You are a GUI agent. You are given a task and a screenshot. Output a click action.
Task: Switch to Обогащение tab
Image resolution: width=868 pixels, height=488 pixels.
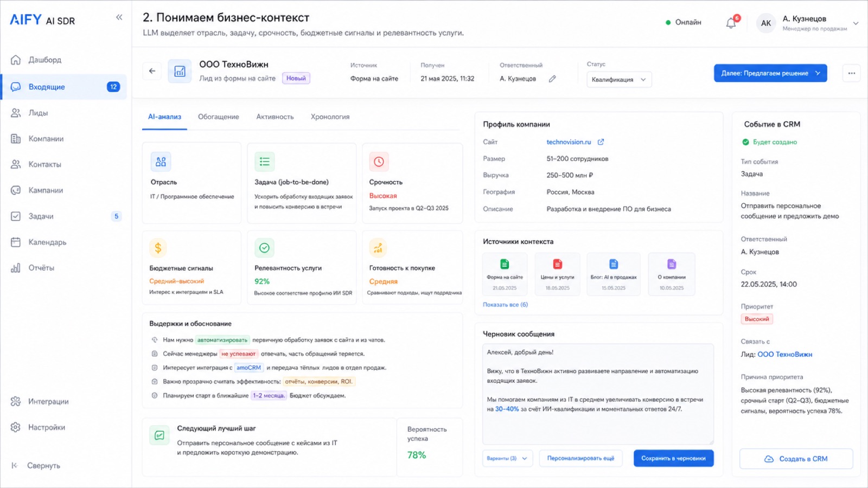coord(218,117)
